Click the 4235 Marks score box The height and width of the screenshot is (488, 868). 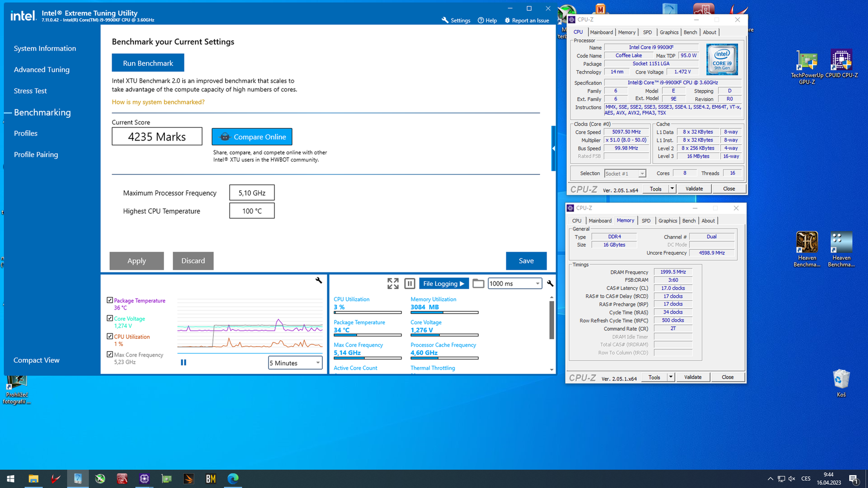click(157, 136)
